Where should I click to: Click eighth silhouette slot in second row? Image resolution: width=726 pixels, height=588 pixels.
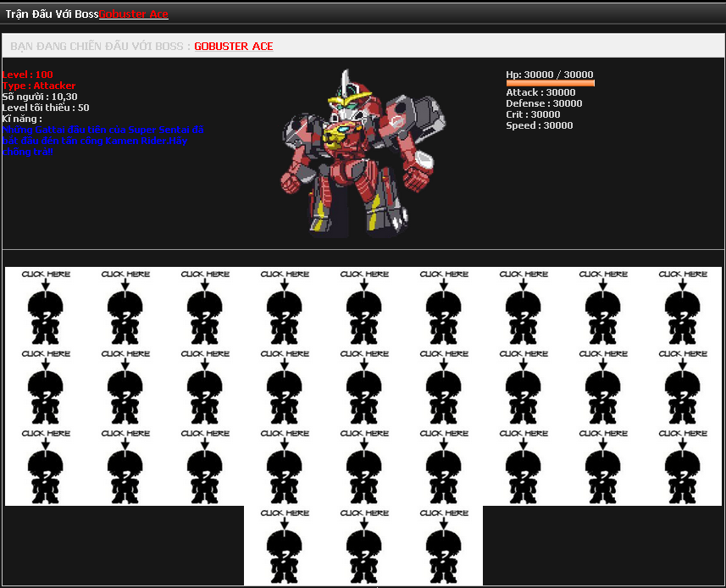click(603, 386)
